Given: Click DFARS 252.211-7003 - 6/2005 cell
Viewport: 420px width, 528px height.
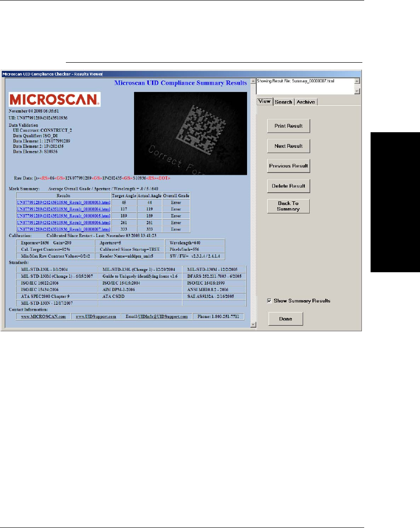Looking at the screenshot, I should click(x=214, y=276).
